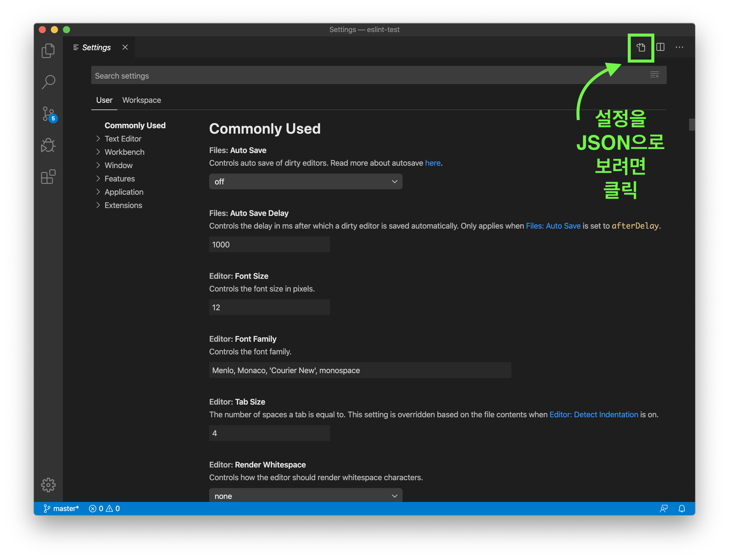Screen dimensions: 729x560
Task: Click the split editor icon
Action: point(660,47)
